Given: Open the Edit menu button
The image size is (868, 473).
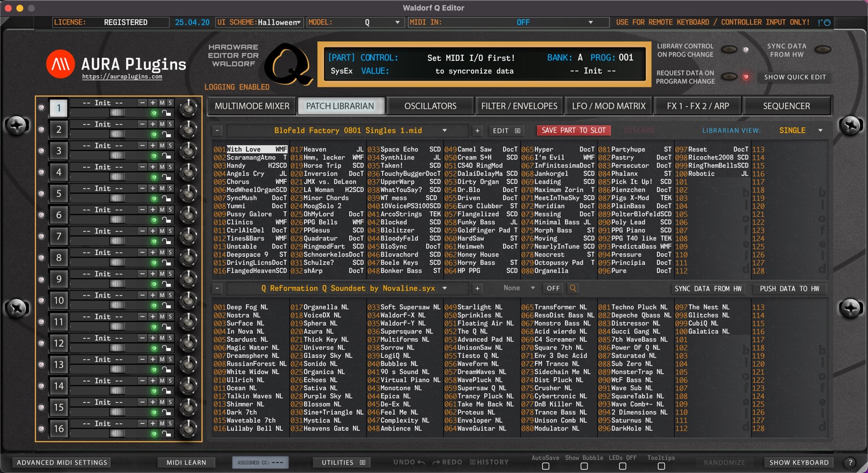Looking at the screenshot, I should tap(507, 131).
